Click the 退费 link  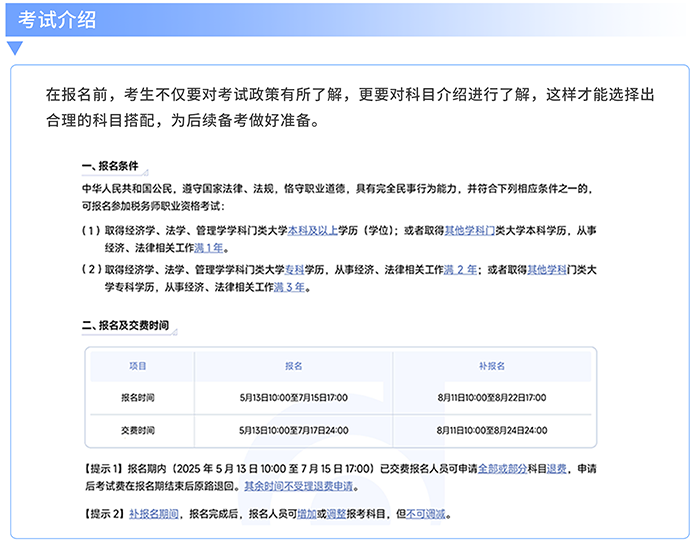click(x=558, y=467)
